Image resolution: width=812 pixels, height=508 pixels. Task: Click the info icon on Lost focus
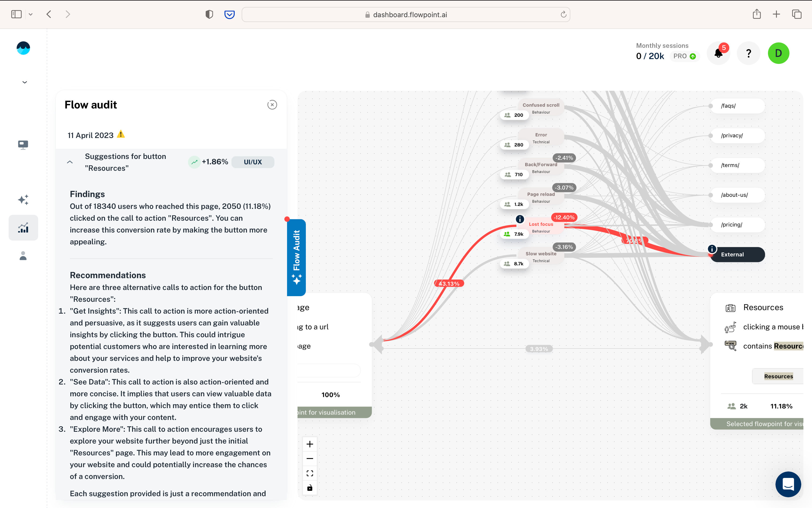tap(520, 219)
